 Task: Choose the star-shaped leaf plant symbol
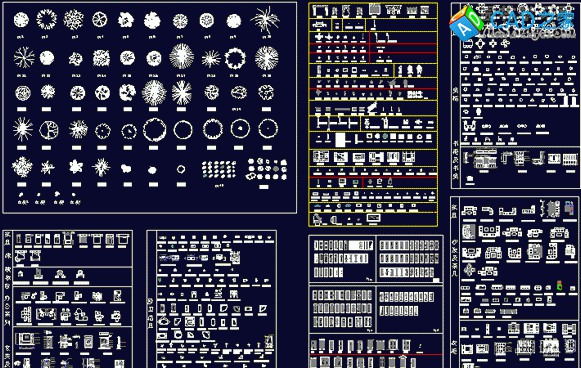click(x=76, y=167)
